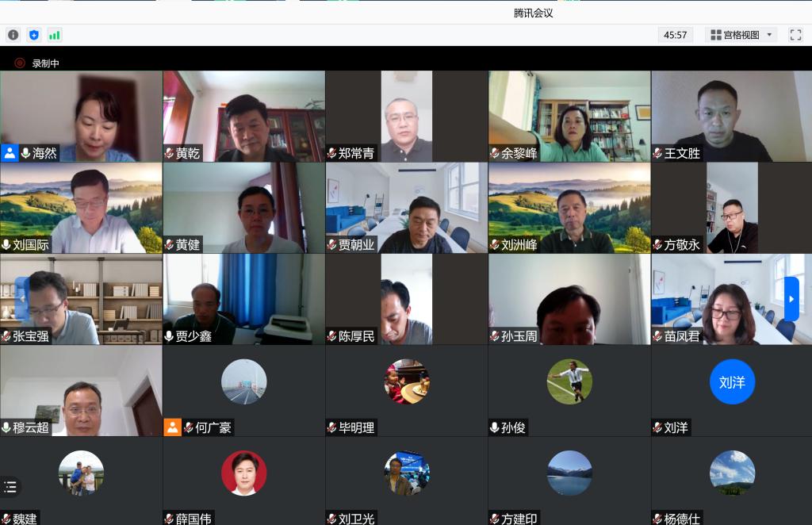Click the 海然 name label
Screen dimensions: 812x525
click(44, 153)
